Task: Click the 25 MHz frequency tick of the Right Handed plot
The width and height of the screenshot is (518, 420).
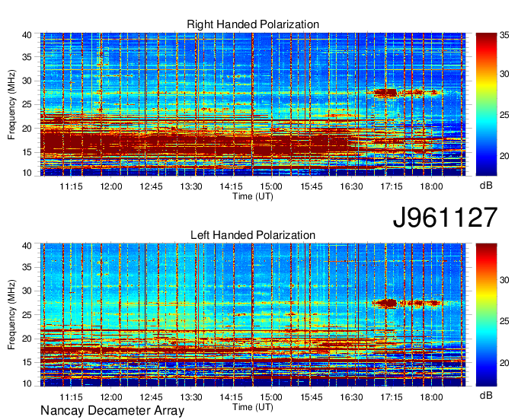Action: pos(27,104)
